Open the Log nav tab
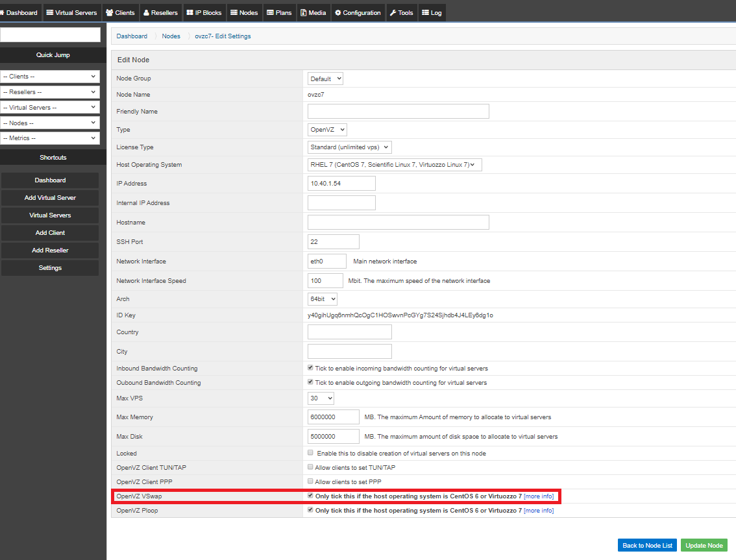736x560 pixels. 432,13
